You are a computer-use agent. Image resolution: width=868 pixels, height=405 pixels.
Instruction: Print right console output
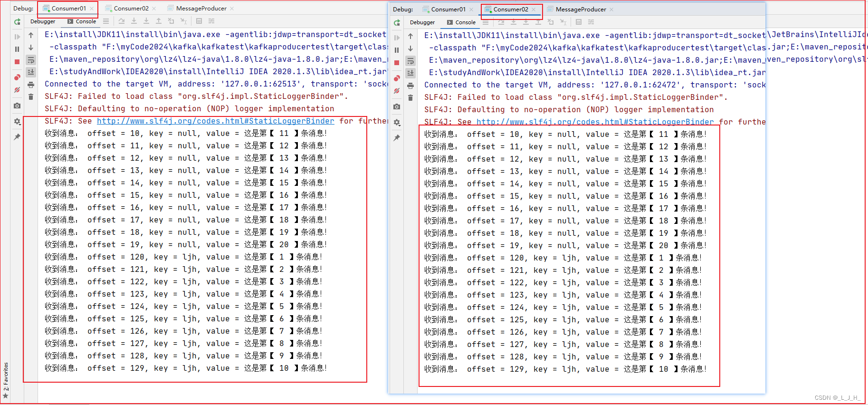pyautogui.click(x=410, y=86)
